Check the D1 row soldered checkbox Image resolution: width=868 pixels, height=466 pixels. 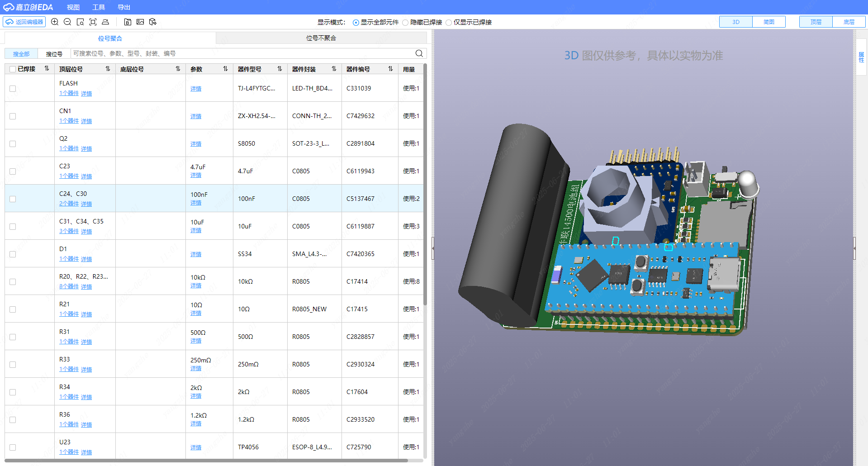click(13, 254)
